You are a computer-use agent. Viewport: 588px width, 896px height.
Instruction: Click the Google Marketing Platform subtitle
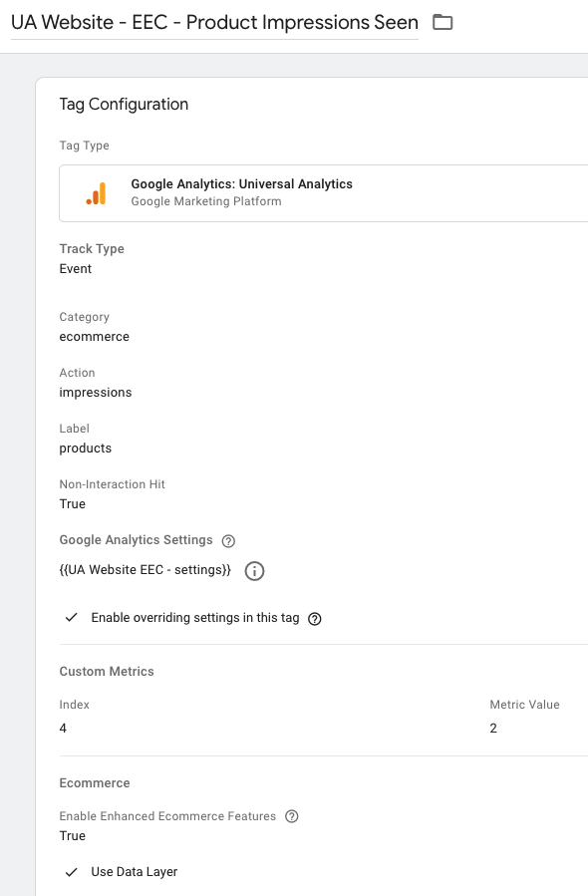point(206,201)
